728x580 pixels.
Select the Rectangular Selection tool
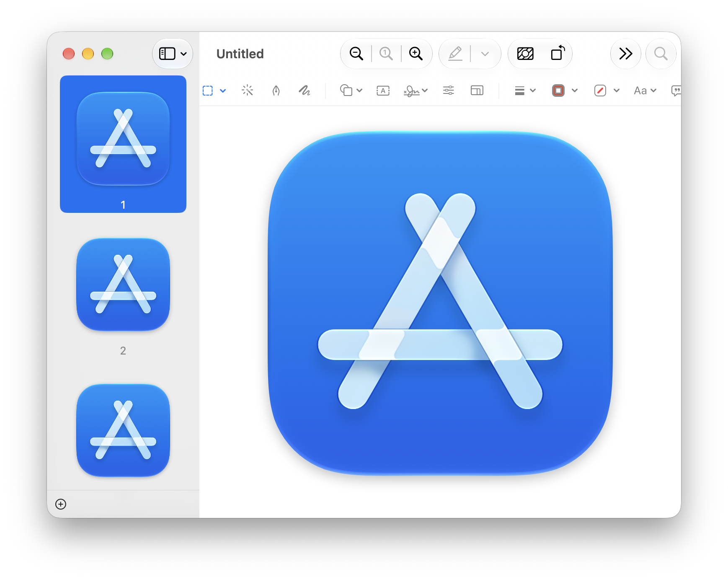pyautogui.click(x=208, y=91)
